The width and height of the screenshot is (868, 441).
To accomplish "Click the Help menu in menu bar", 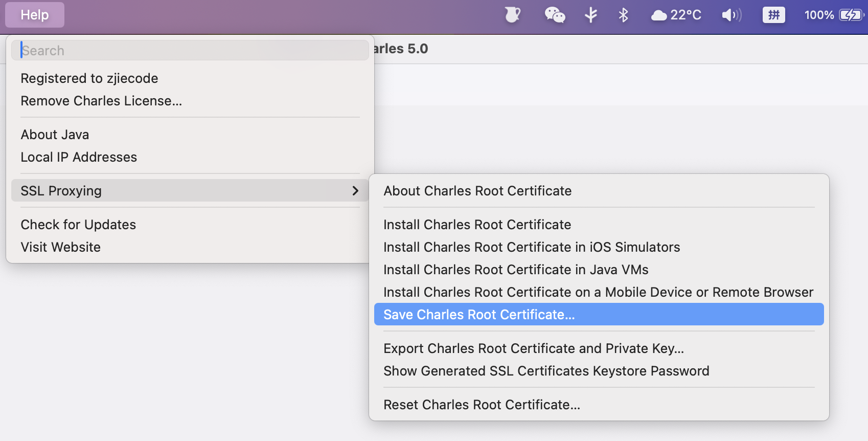I will point(35,15).
